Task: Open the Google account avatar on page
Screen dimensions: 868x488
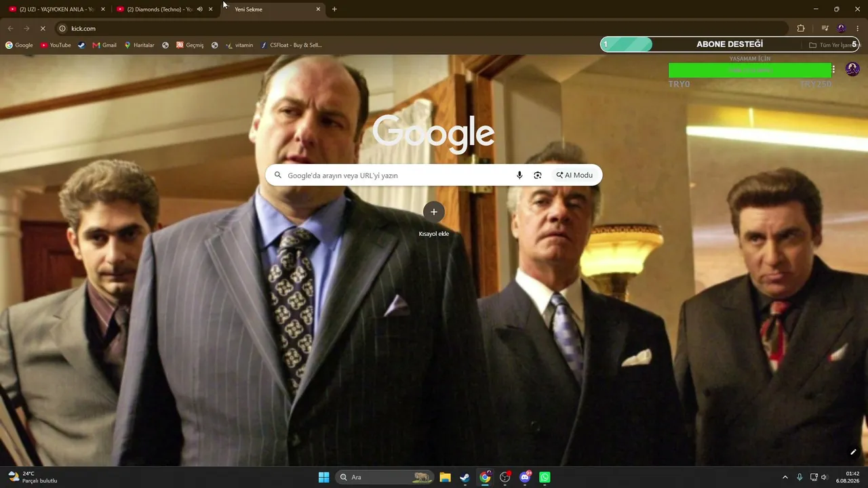Action: click(853, 69)
